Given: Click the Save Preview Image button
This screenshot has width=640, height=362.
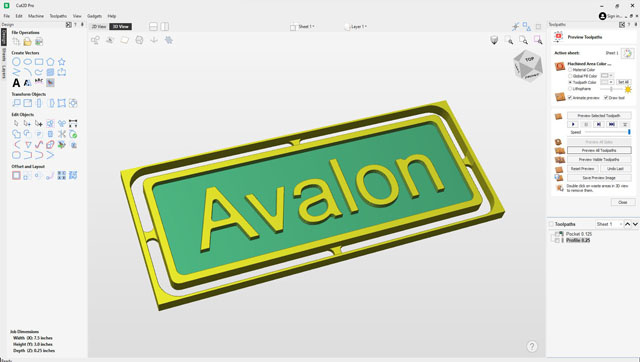Looking at the screenshot, I should (599, 178).
